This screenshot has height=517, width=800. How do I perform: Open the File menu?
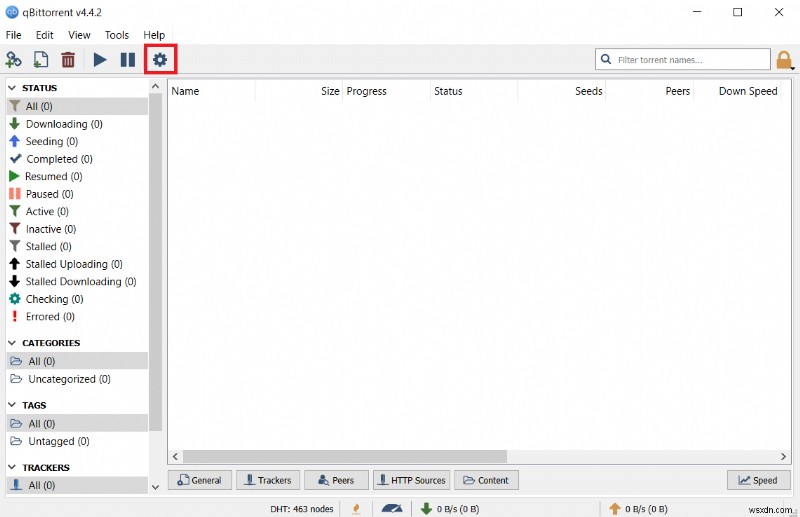click(14, 35)
